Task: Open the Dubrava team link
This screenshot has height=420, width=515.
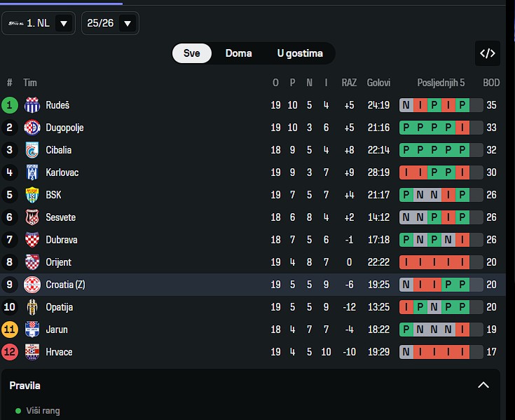Action: click(62, 240)
